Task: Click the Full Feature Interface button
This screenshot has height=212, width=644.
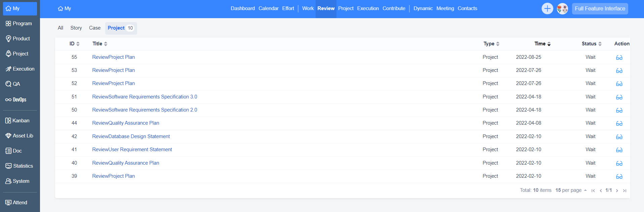Action: [600, 9]
